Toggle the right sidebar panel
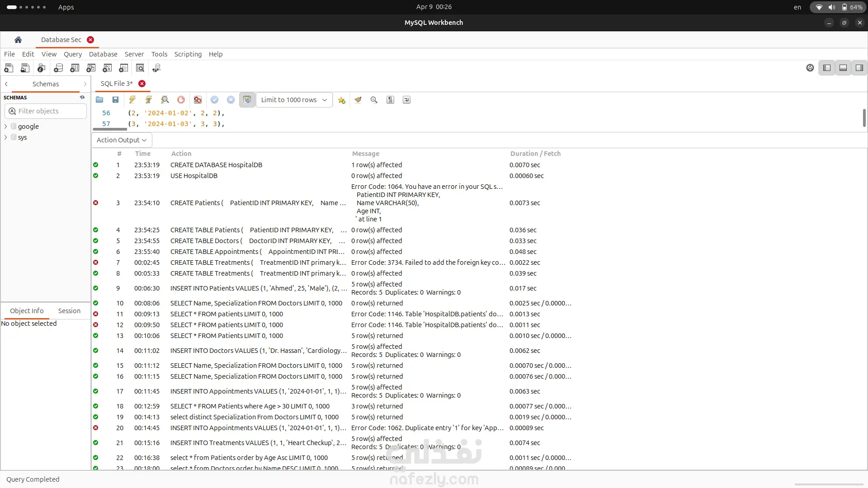Screen dimensions: 868x488 coord(859,68)
